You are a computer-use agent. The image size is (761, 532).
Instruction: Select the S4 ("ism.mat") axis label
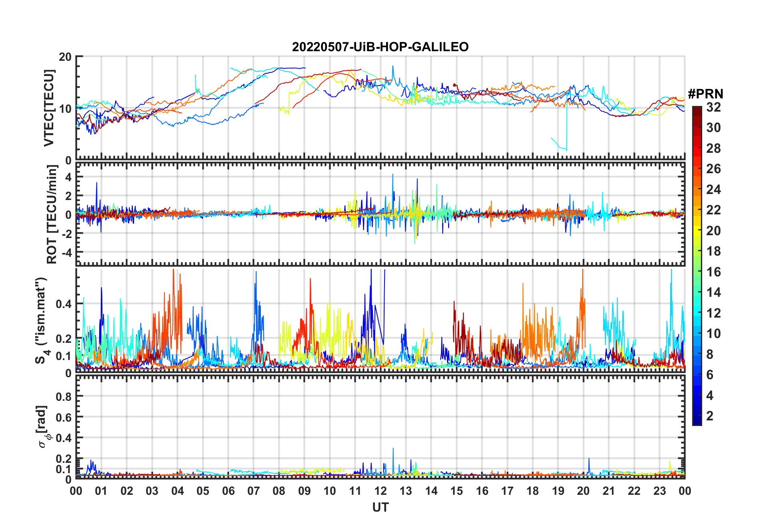[x=42, y=321]
